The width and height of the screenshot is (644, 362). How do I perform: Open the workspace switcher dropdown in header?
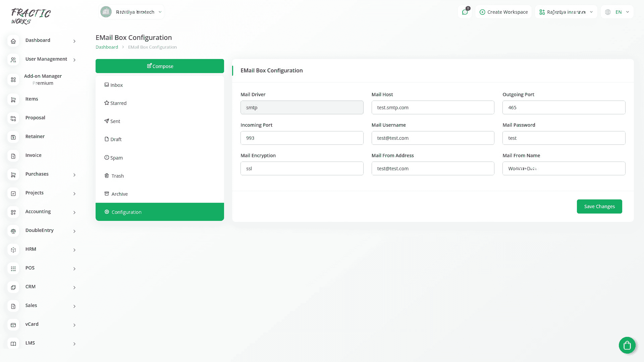pyautogui.click(x=566, y=12)
